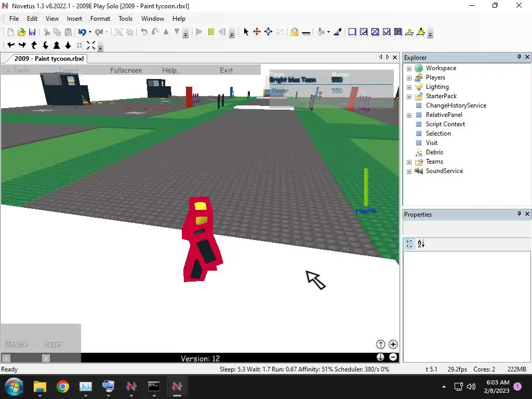Expand the Workspace node in Explorer

pyautogui.click(x=409, y=69)
